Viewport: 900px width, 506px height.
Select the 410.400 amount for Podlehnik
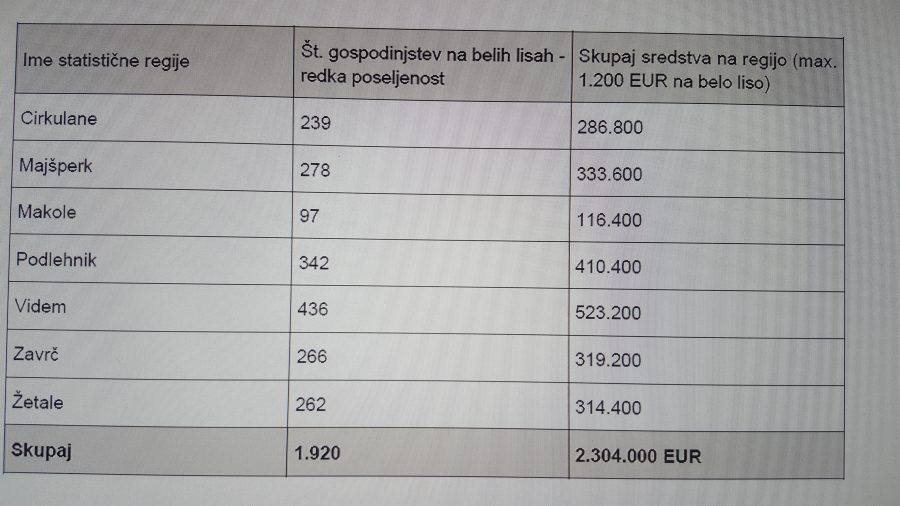click(610, 268)
